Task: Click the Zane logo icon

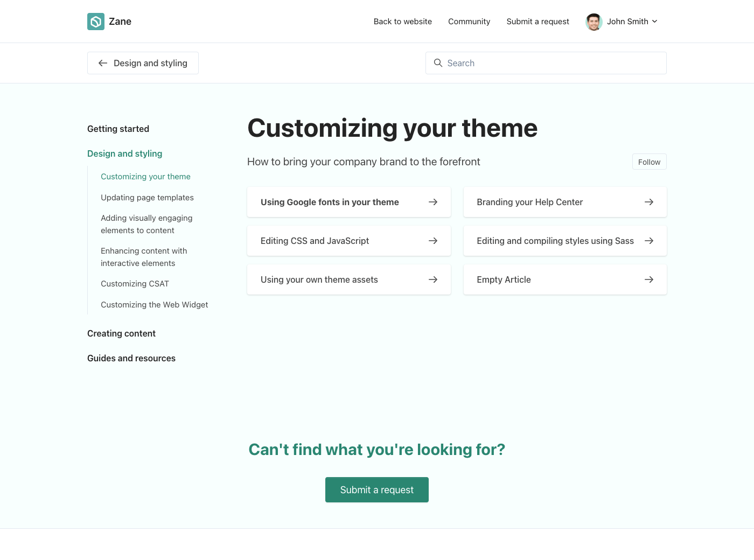Action: pos(96,22)
